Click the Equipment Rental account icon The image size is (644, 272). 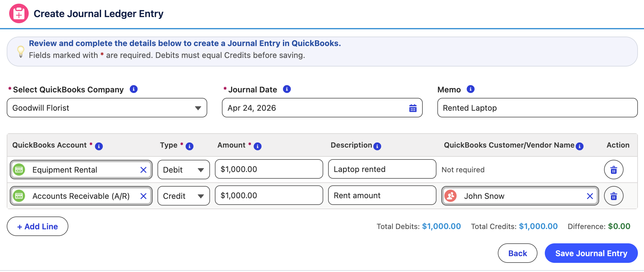(19, 170)
